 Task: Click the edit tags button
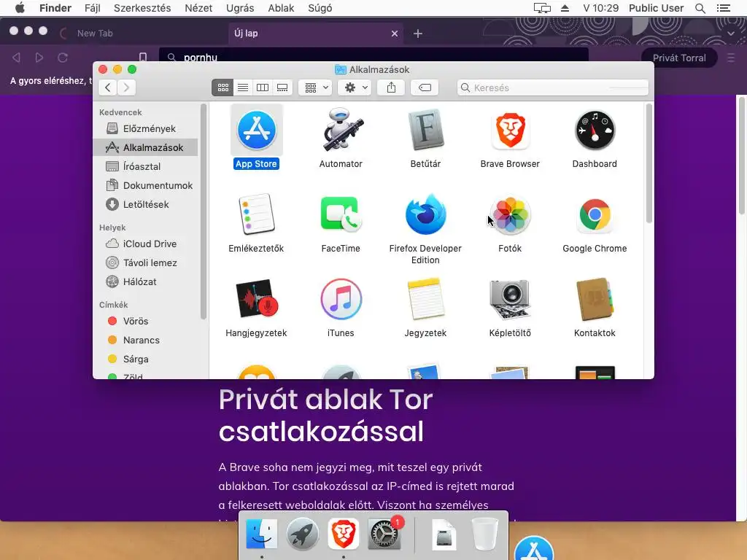tap(425, 87)
